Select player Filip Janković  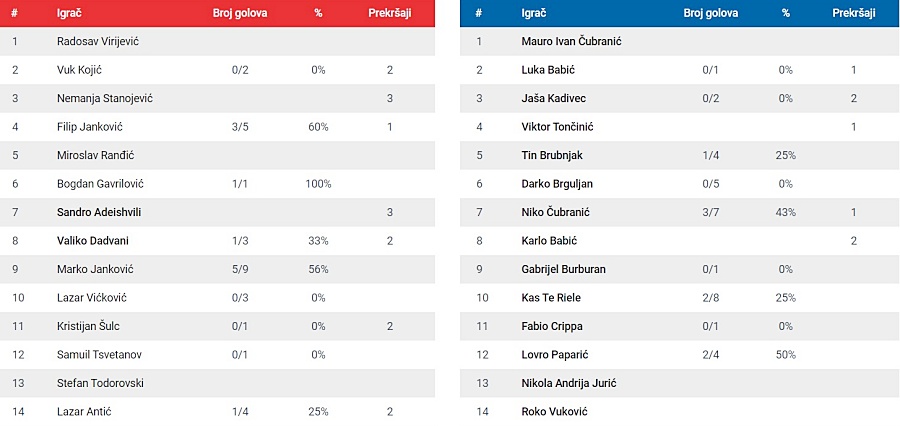90,127
